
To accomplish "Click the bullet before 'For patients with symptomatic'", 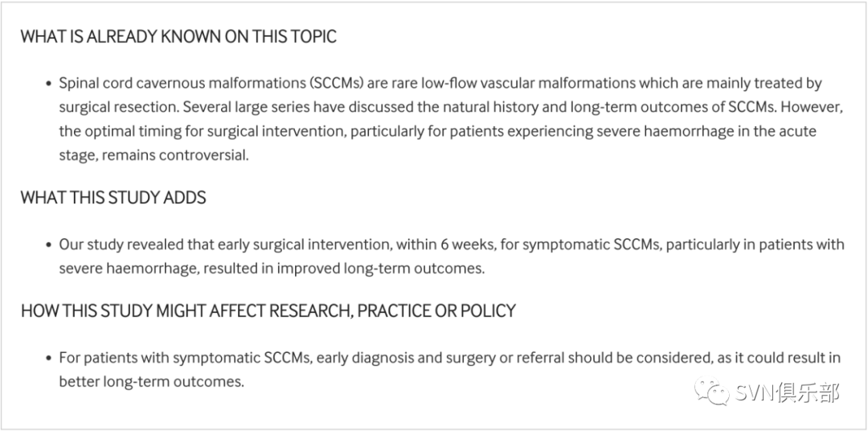I will pyautogui.click(x=48, y=358).
